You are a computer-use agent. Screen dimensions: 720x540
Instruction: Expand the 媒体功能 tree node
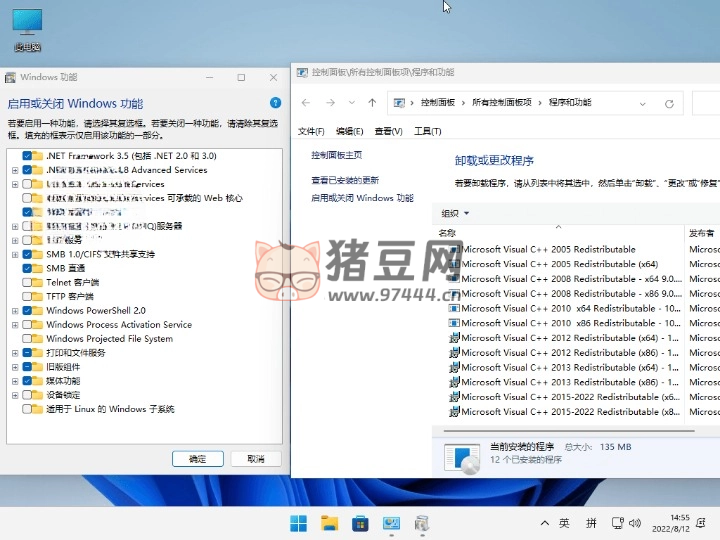click(14, 381)
